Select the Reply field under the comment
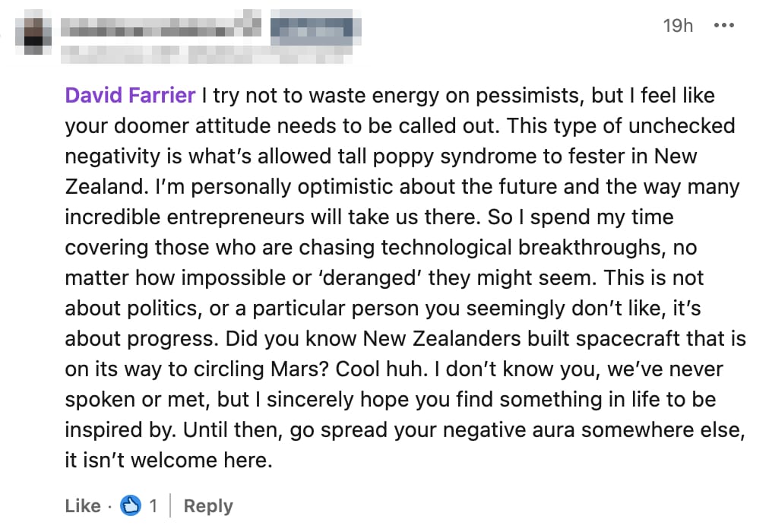The height and width of the screenshot is (532, 769). (x=207, y=505)
